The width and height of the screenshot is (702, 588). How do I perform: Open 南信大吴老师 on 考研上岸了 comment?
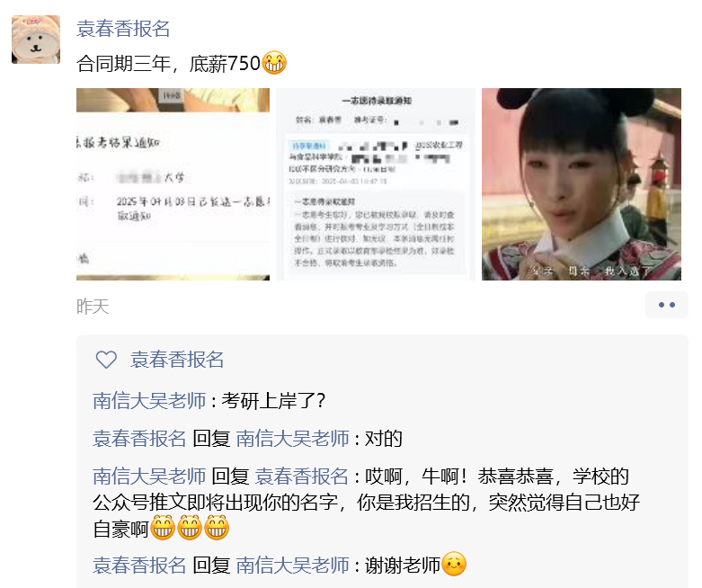point(149,400)
